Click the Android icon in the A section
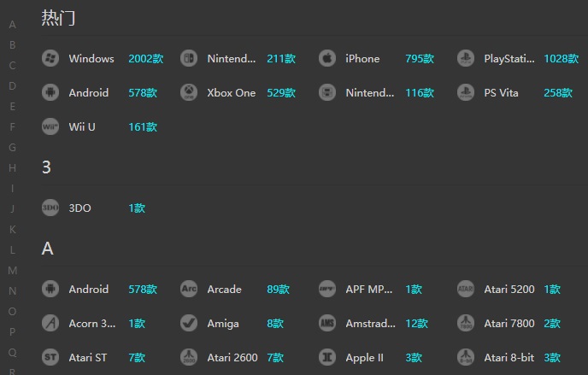The height and width of the screenshot is (375, 588). (x=50, y=290)
